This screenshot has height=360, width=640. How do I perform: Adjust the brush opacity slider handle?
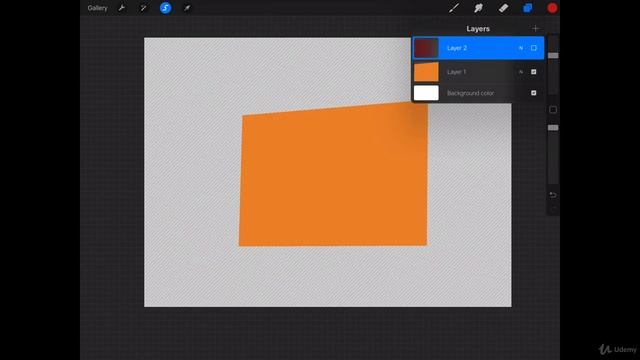pos(553,128)
